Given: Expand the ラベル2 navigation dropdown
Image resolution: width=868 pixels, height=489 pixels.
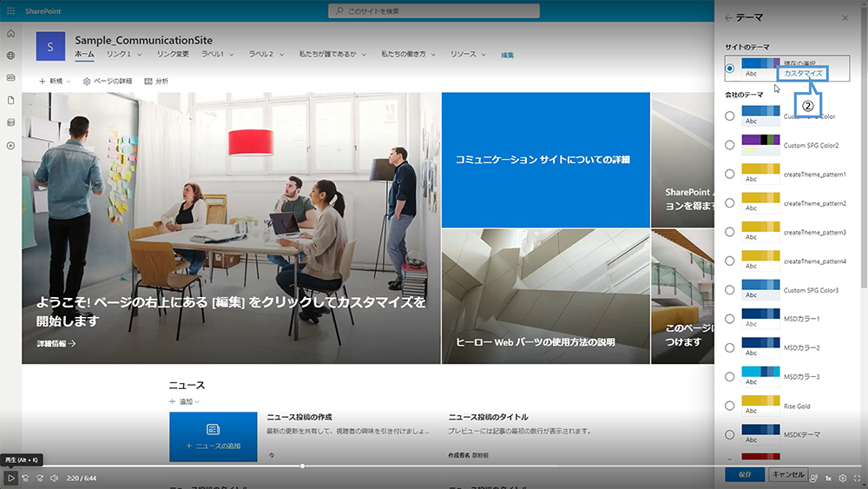Looking at the screenshot, I should click(x=282, y=55).
